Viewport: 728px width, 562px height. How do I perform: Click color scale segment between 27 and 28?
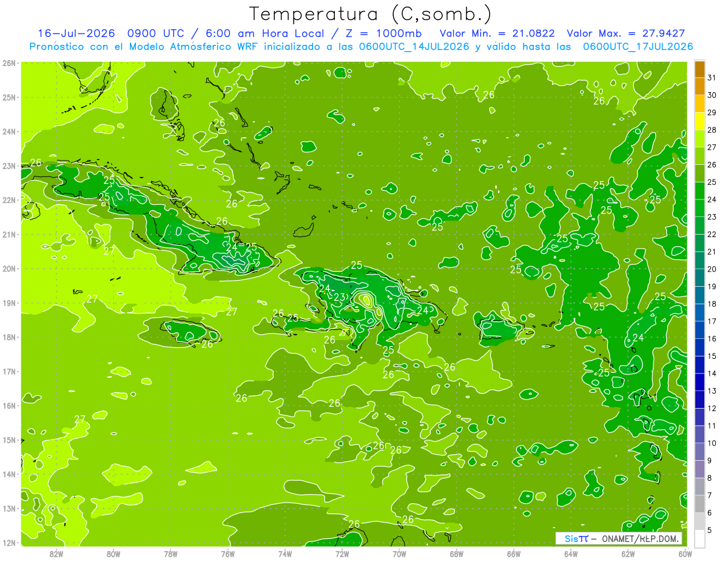coord(699,139)
